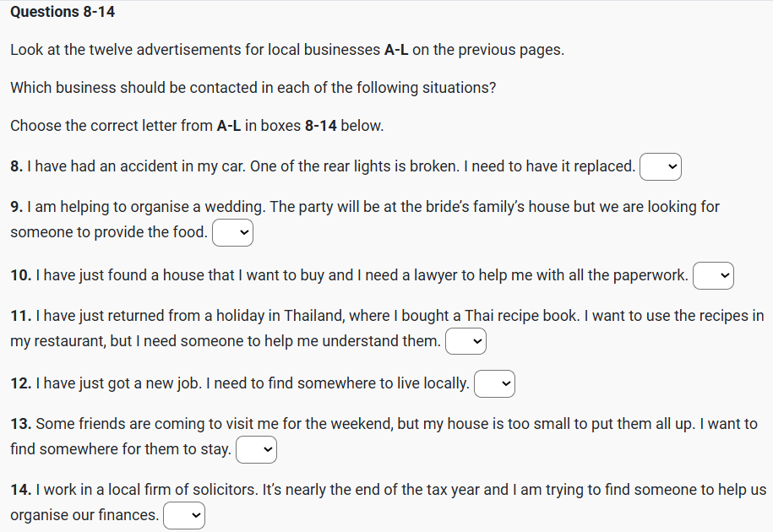Screen dimensions: 773x532
Task: Click the bold number 10 question label
Action: pos(20,275)
